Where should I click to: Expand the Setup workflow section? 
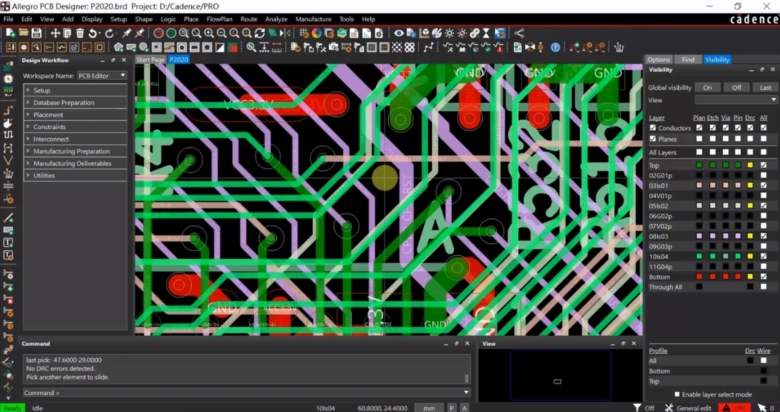click(x=75, y=91)
